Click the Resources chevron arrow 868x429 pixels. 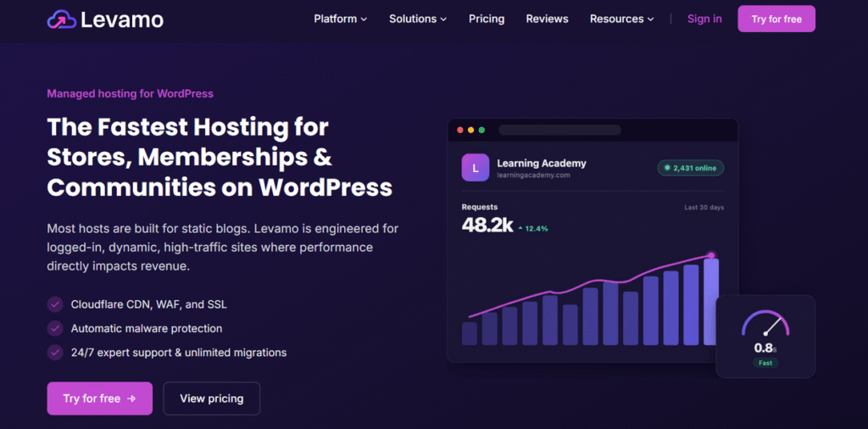tap(650, 19)
